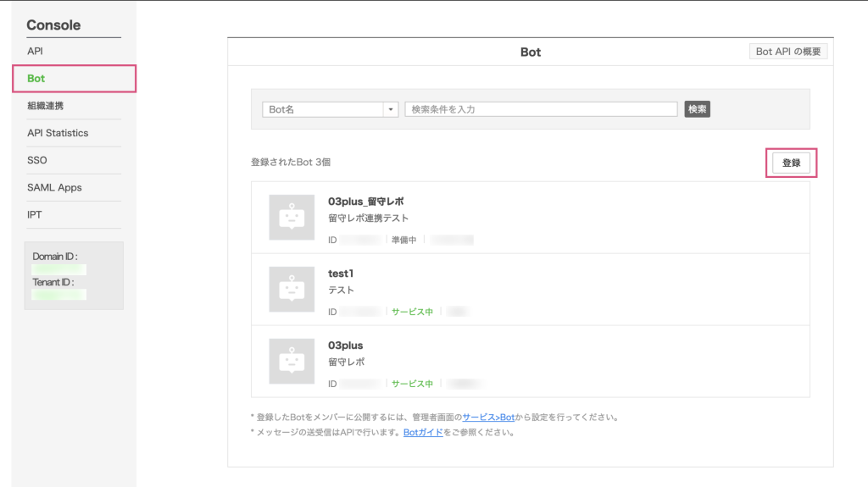Click the test1 bot avatar icon
Viewport: 868px width, 487px height.
(292, 288)
